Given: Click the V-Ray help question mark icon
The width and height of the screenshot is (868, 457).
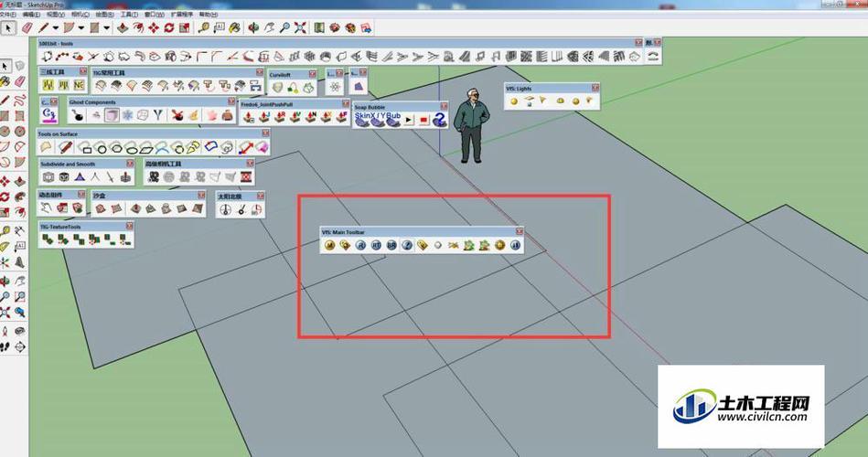Looking at the screenshot, I should (408, 245).
